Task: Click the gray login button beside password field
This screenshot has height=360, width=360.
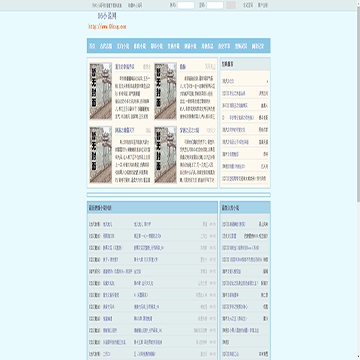Action: tap(231, 5)
